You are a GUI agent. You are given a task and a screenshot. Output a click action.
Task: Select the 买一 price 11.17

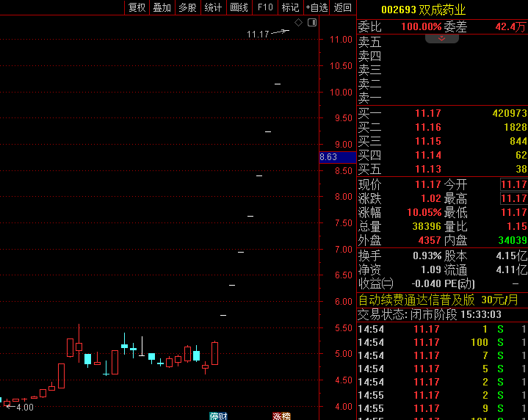click(x=427, y=113)
